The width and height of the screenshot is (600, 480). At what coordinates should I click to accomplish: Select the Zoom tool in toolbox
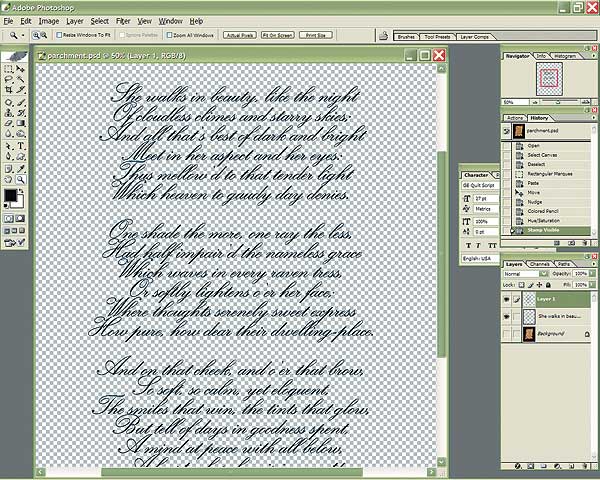(20, 179)
